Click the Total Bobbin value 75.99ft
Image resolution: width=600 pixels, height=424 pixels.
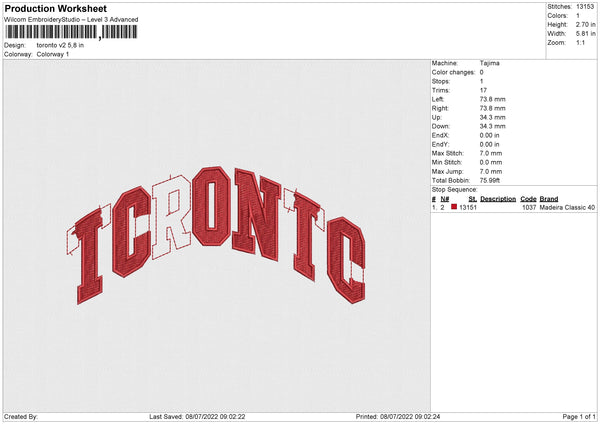pos(490,180)
